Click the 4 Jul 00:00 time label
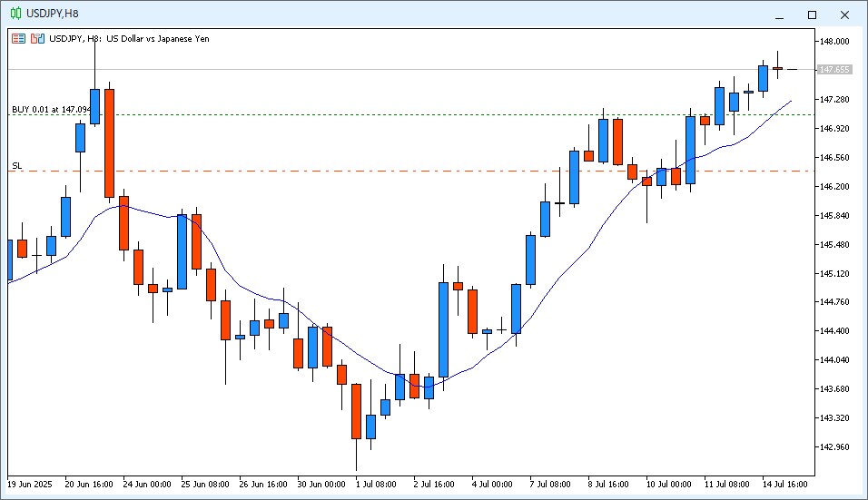 492,485
